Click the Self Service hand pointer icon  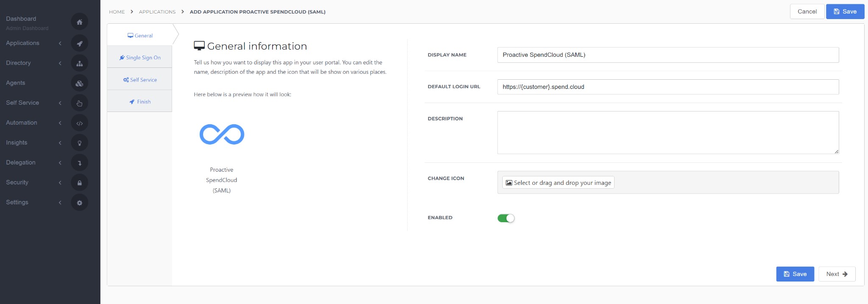click(x=79, y=103)
